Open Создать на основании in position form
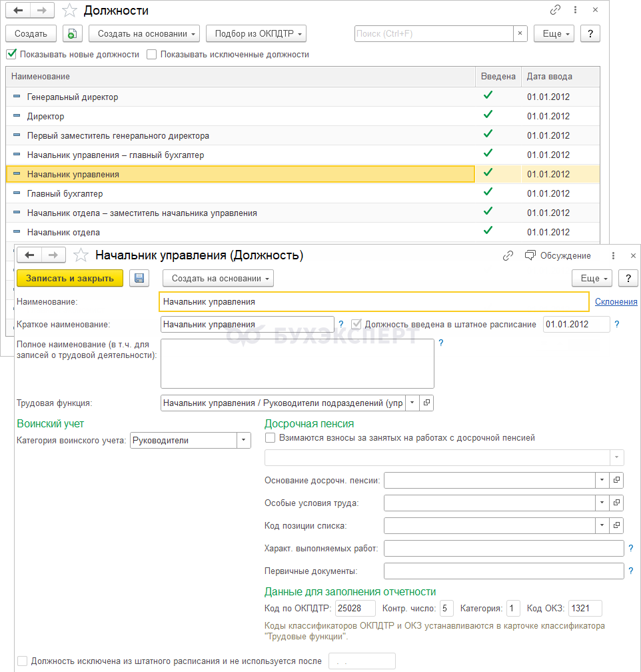The image size is (641, 672). point(218,278)
